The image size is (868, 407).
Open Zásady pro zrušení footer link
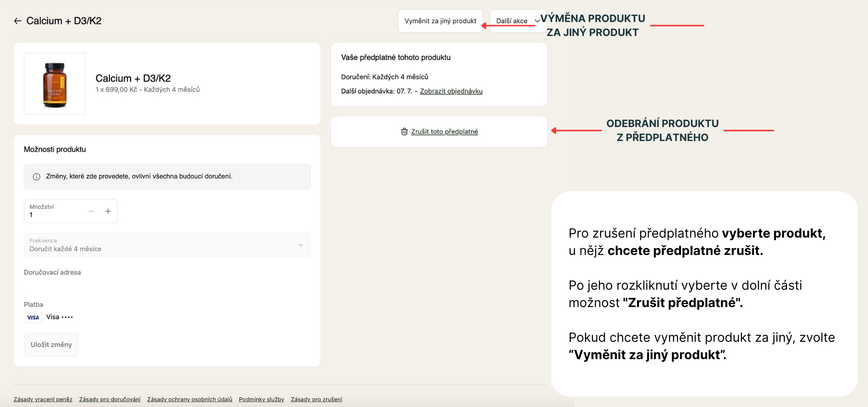[x=316, y=399]
